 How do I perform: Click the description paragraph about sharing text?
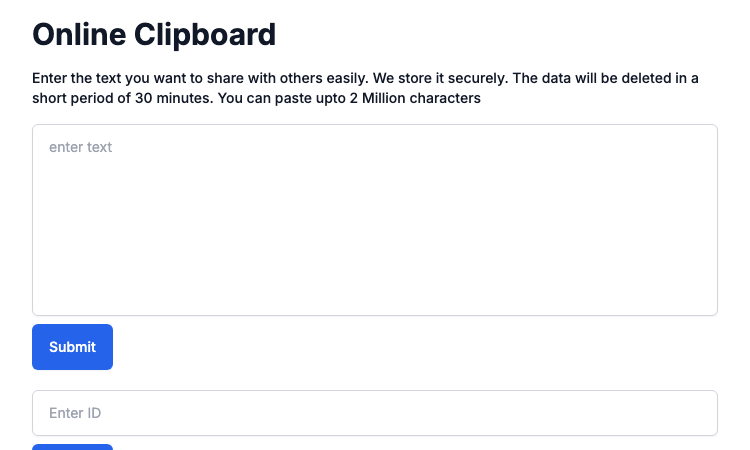pos(365,88)
